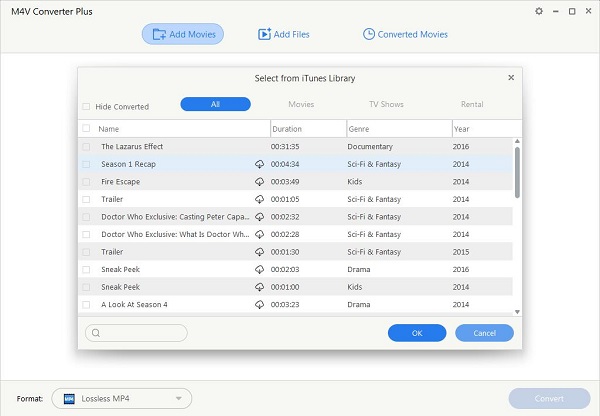Image resolution: width=600 pixels, height=416 pixels.
Task: Click Doctor Who Exclusive: What Is Doctor Wh... title
Action: [175, 234]
